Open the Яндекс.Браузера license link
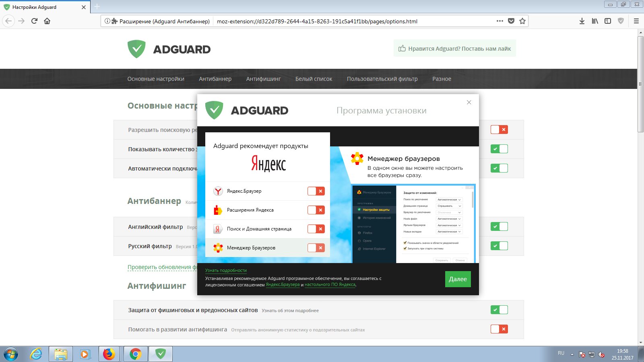The height and width of the screenshot is (362, 644). pos(283,284)
